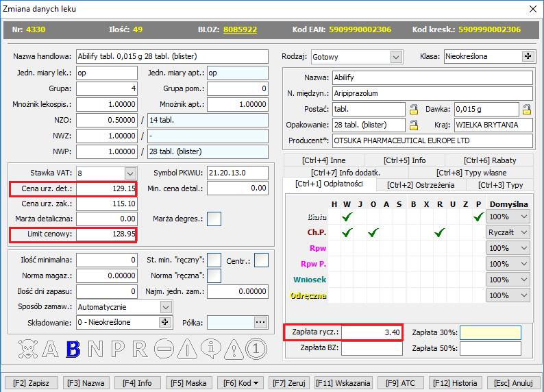Click the [F2] Zapisz button
Screen dimensions: 544x392
pyautogui.click(x=32, y=383)
